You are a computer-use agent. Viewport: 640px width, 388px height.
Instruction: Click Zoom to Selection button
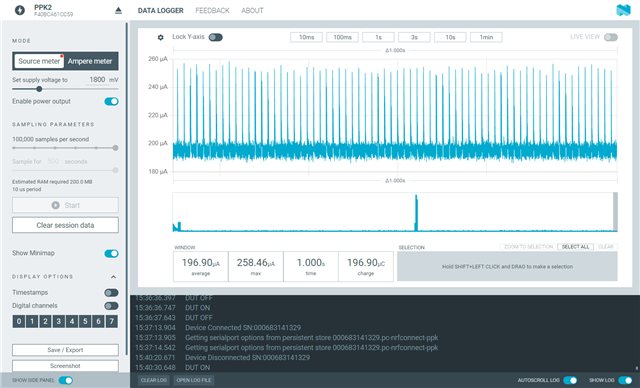529,247
